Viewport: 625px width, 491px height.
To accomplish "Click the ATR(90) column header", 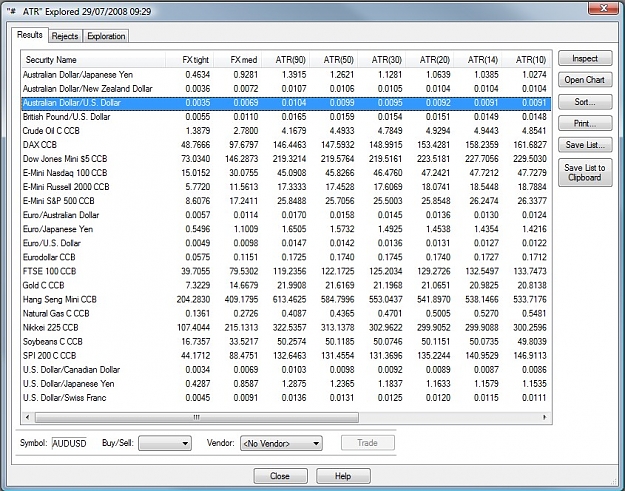I will pos(286,60).
